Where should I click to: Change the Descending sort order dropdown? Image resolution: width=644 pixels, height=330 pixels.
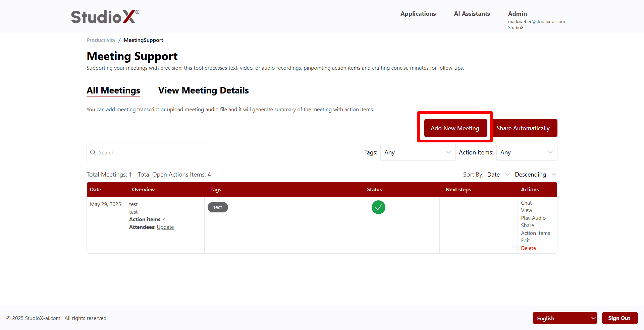tap(534, 174)
